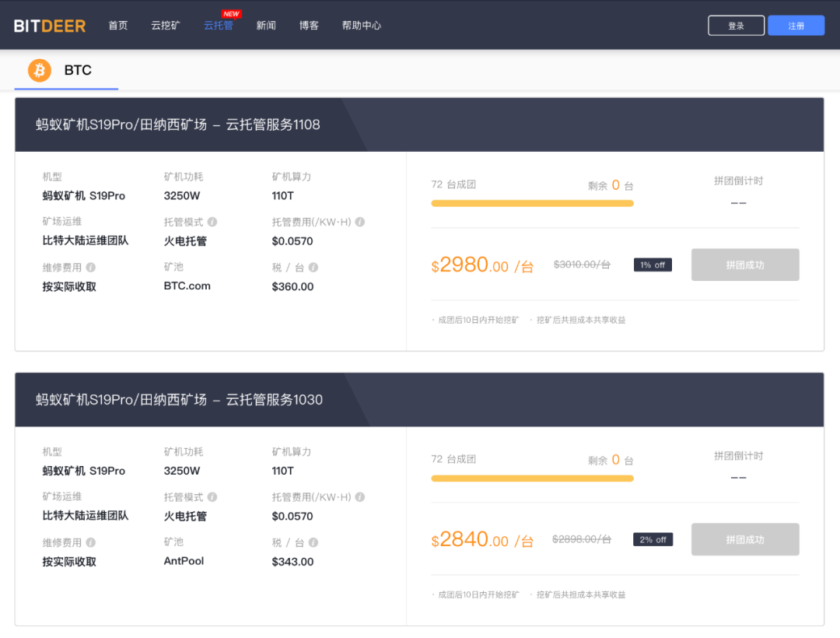The image size is (840, 638).
Task: Click 成团后10日内开始挖矿 note in service 1108
Action: (478, 320)
